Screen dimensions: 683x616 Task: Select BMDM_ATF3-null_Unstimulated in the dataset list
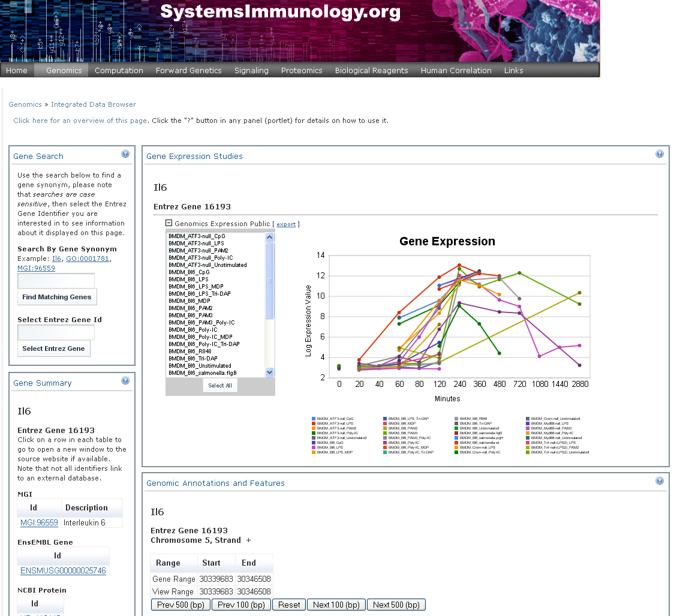click(x=216, y=265)
